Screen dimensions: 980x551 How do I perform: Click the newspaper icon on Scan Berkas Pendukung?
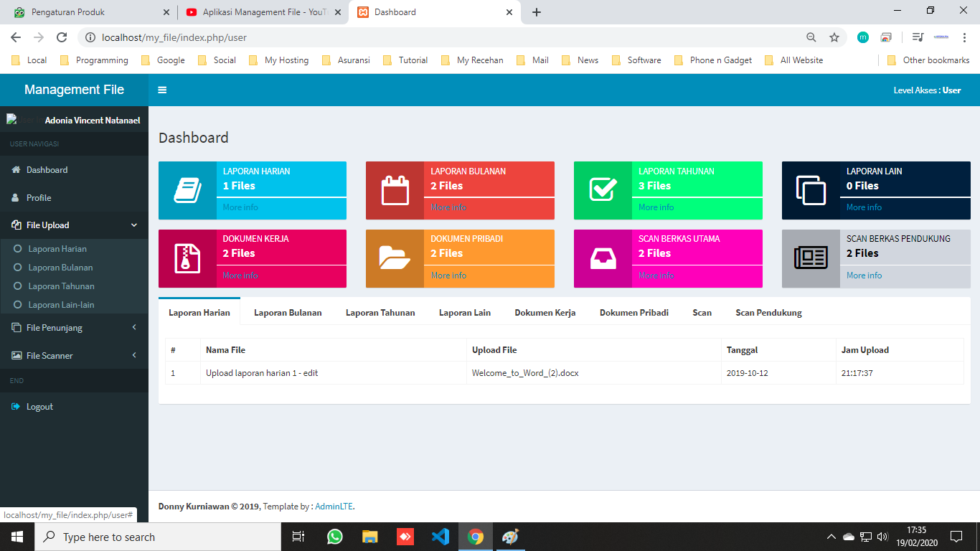coord(811,258)
